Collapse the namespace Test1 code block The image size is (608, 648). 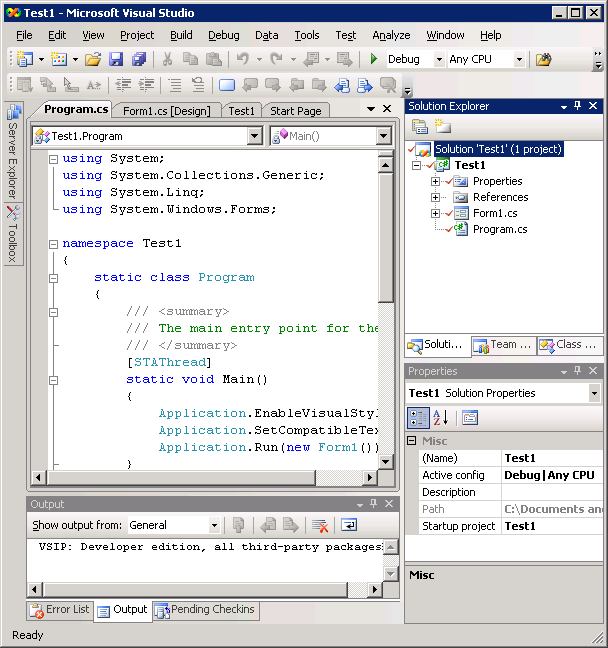(x=53, y=243)
